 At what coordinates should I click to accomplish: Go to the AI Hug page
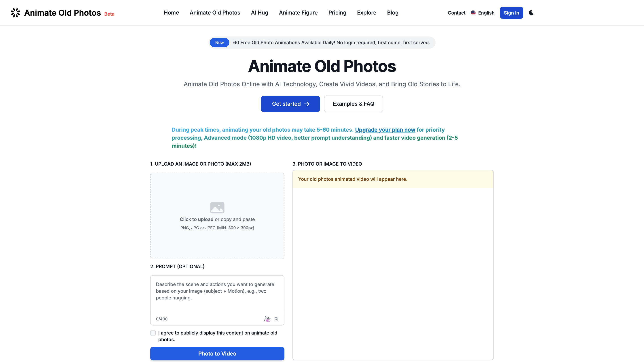(259, 13)
